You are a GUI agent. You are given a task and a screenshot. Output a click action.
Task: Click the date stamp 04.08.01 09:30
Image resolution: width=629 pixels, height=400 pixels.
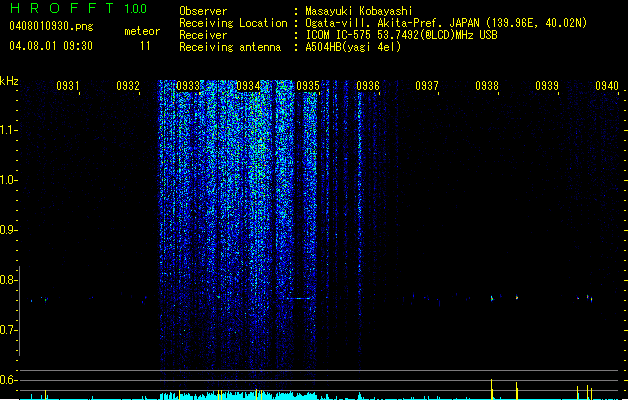[x=51, y=46]
